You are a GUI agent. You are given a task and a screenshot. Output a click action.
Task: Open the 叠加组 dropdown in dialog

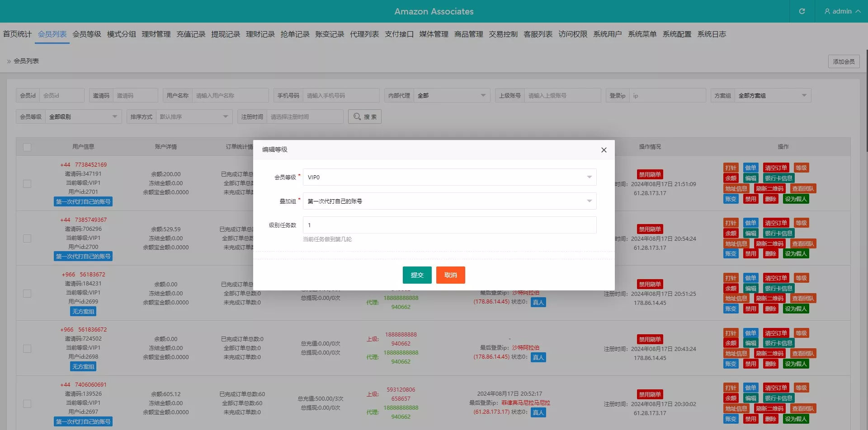[x=449, y=201]
